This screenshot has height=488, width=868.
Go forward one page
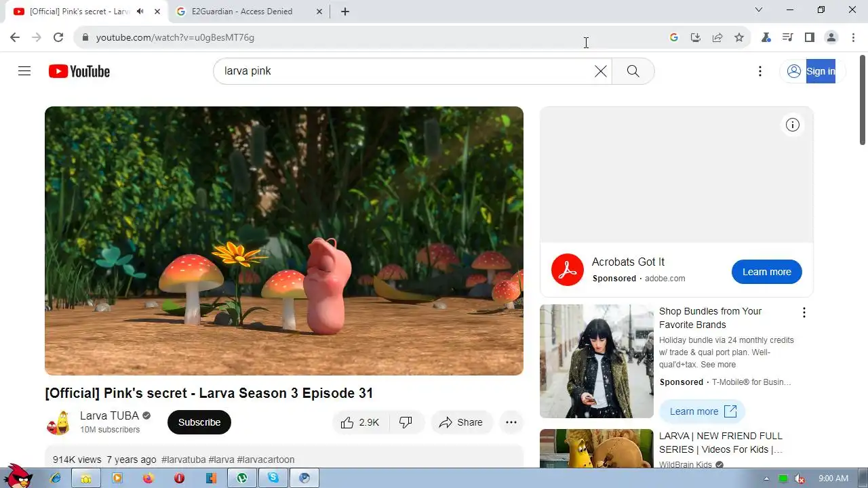37,37
